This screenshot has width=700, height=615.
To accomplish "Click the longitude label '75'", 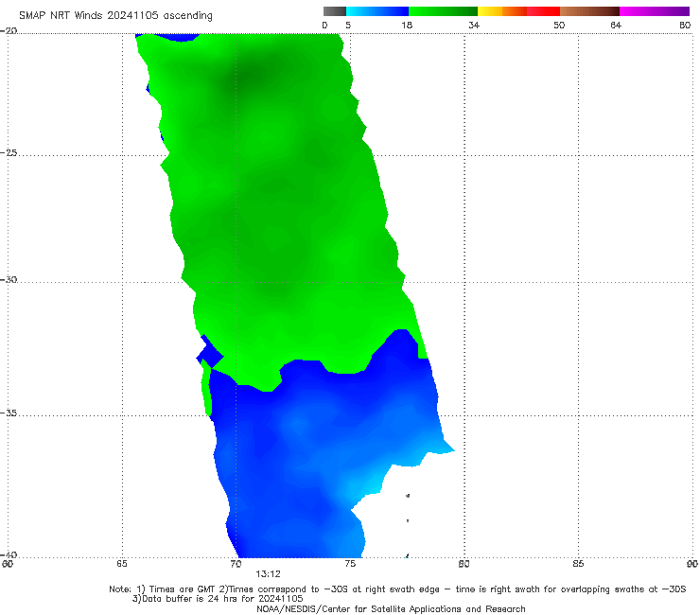I will point(350,564).
